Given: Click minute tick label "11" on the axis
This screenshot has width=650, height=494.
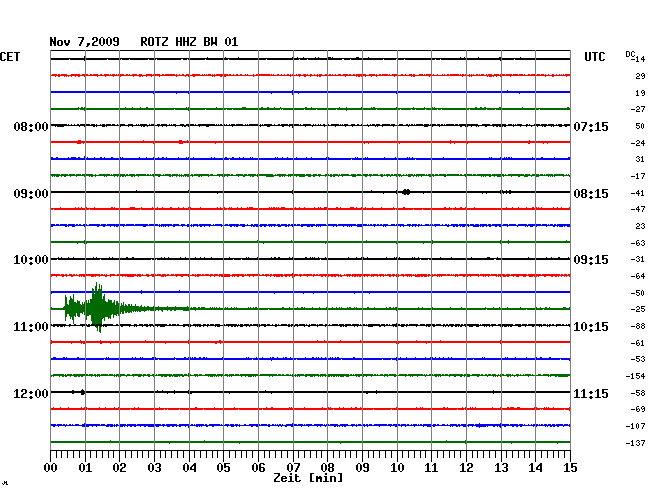Looking at the screenshot, I should coord(431,467).
